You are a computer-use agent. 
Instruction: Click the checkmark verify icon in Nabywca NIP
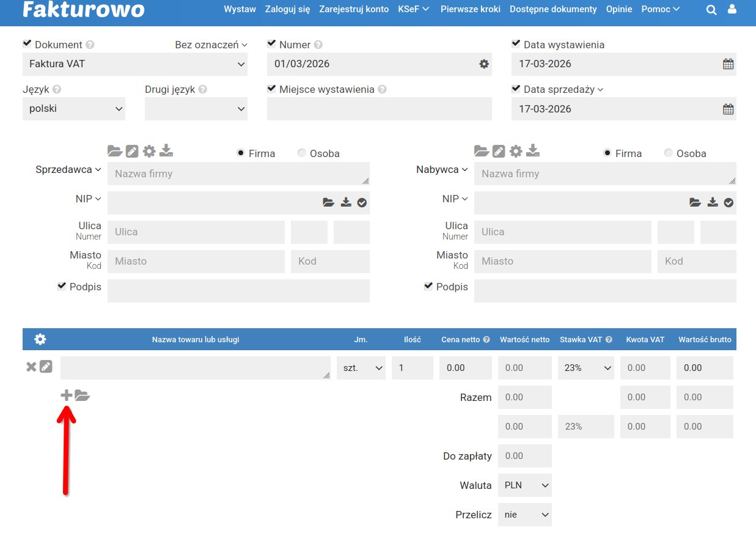[x=728, y=202]
